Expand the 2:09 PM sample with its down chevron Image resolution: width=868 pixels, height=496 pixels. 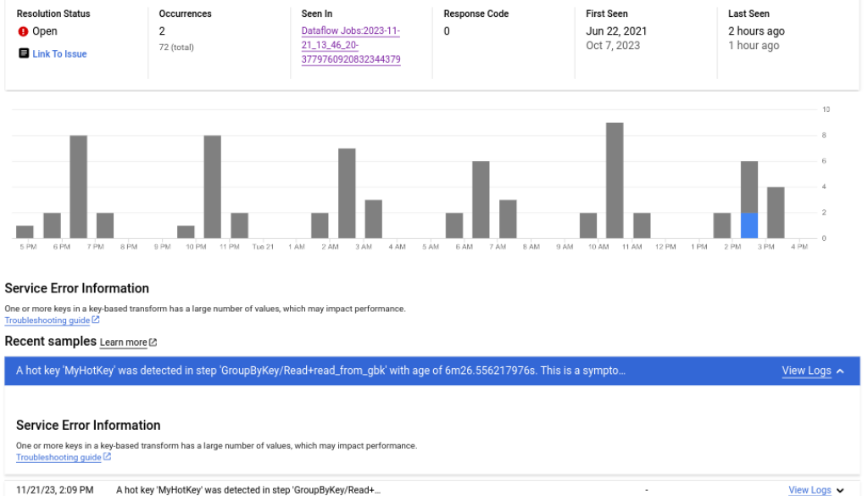coord(840,490)
